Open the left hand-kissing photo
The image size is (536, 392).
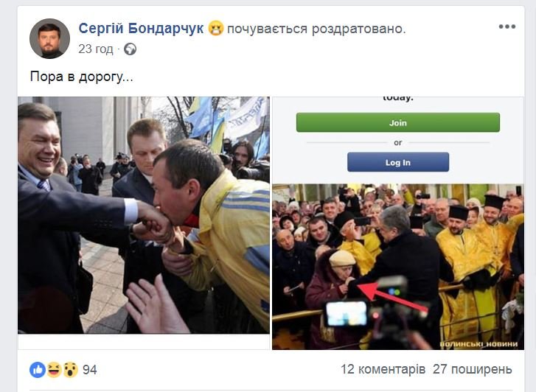coord(144,215)
